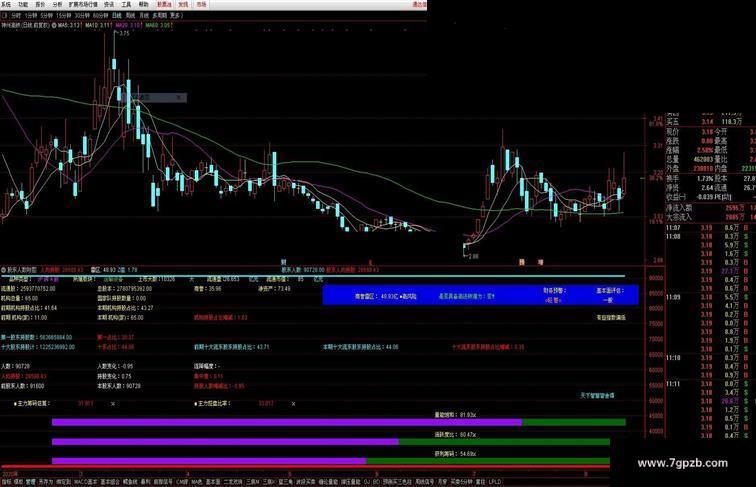Click the 人数: 90728 entry

click(x=15, y=366)
